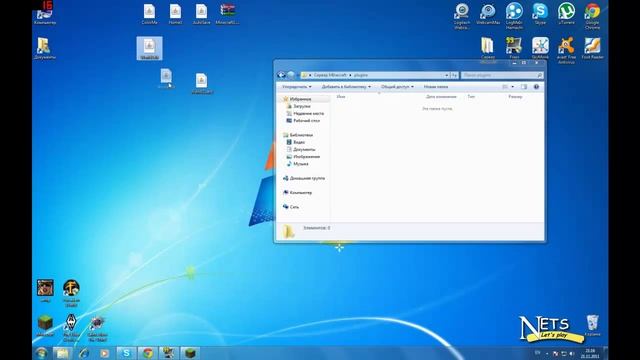Launch Foxit Reader desktop shortcut
The width and height of the screenshot is (640, 360).
(x=592, y=48)
